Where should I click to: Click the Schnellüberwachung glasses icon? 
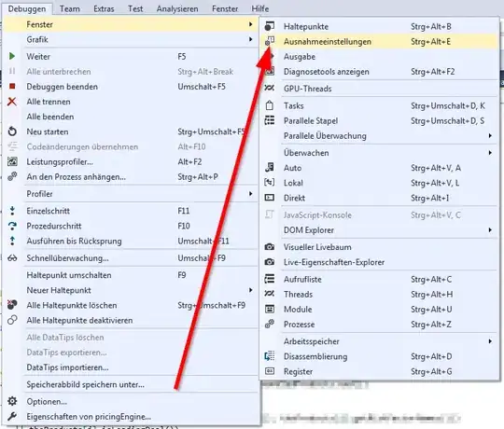[12, 257]
